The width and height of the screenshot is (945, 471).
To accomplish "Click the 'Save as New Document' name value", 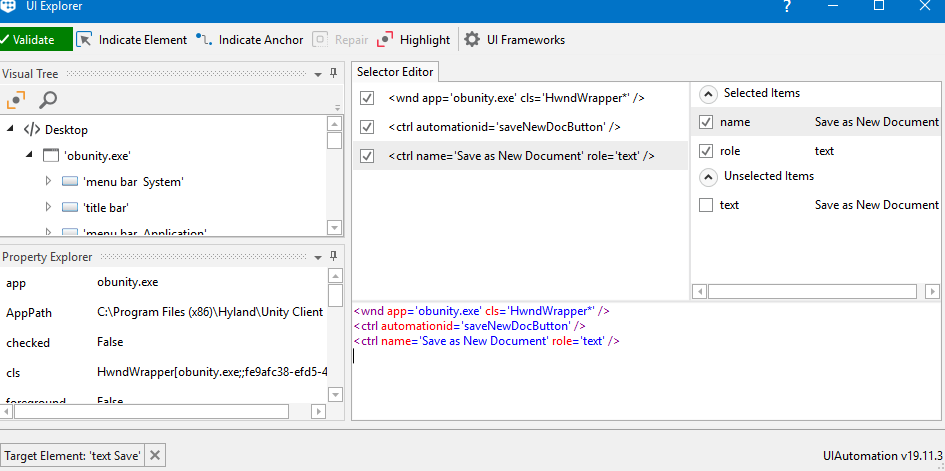I will (877, 122).
